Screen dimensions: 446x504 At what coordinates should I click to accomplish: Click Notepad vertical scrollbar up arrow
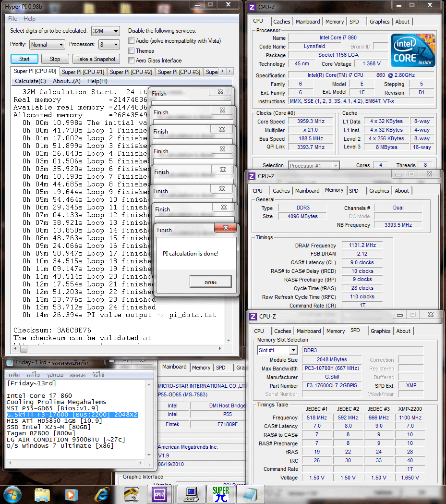coord(149,384)
